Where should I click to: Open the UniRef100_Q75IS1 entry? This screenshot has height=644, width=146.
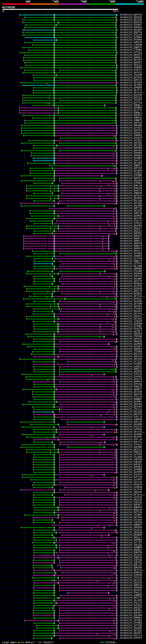click(131, 223)
